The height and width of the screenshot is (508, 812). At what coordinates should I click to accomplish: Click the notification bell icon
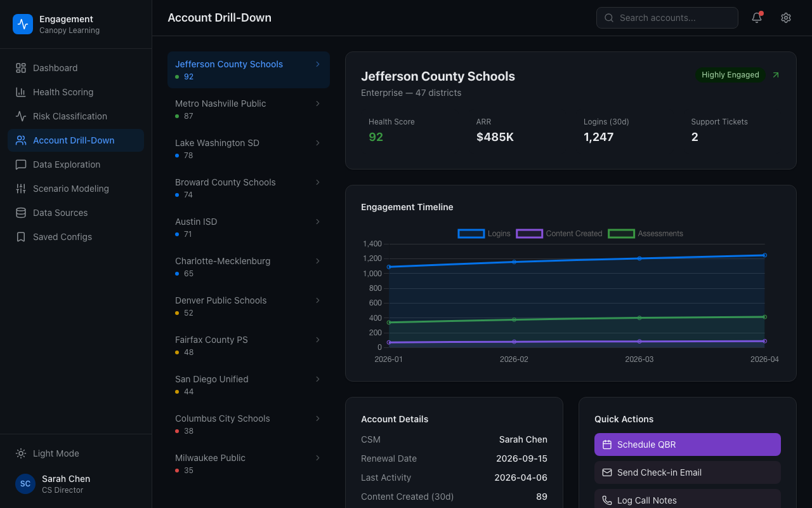coord(756,17)
